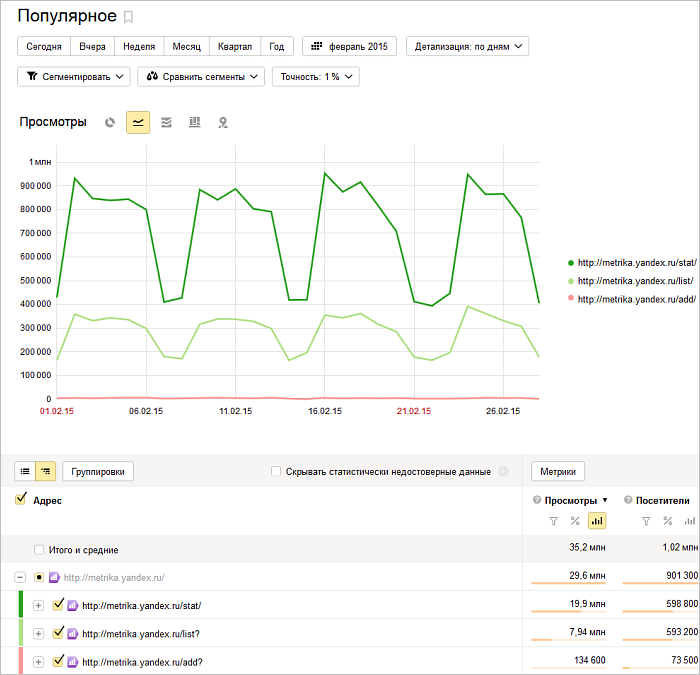Select the Неделя period

point(139,46)
